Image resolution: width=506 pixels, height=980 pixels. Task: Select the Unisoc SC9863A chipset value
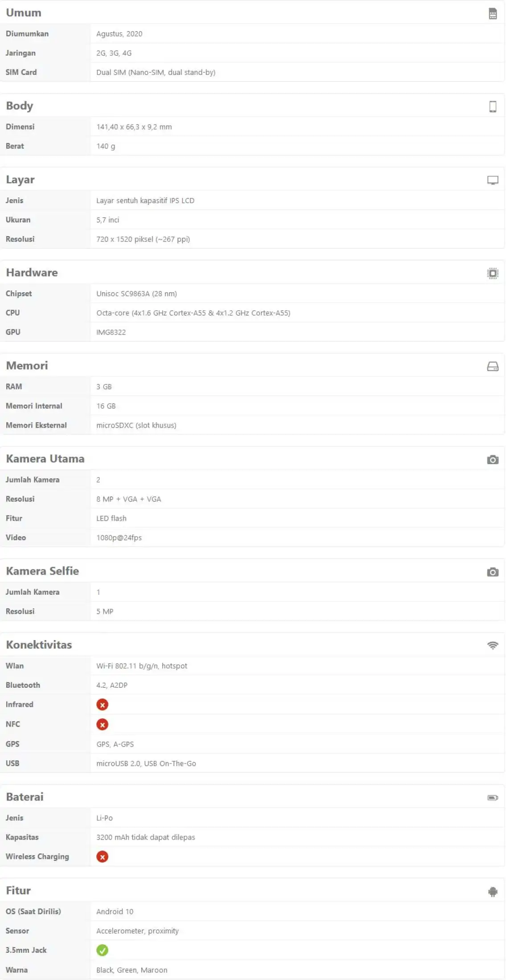(136, 294)
